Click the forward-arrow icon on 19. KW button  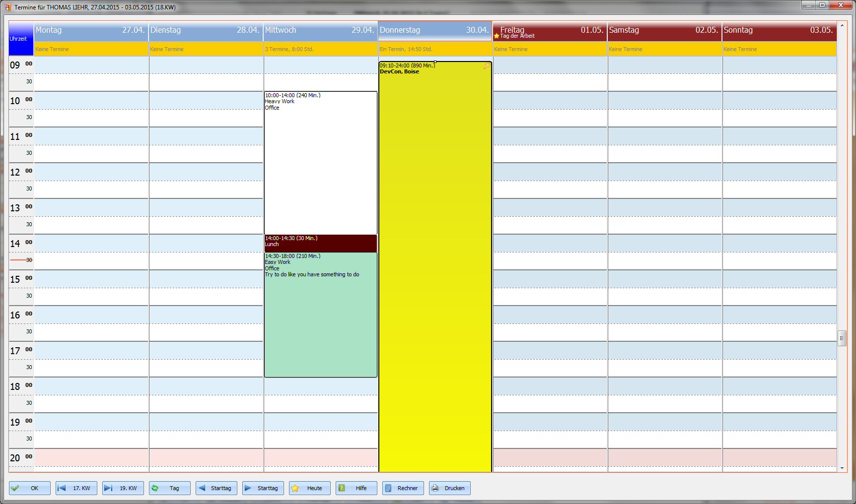pos(109,488)
